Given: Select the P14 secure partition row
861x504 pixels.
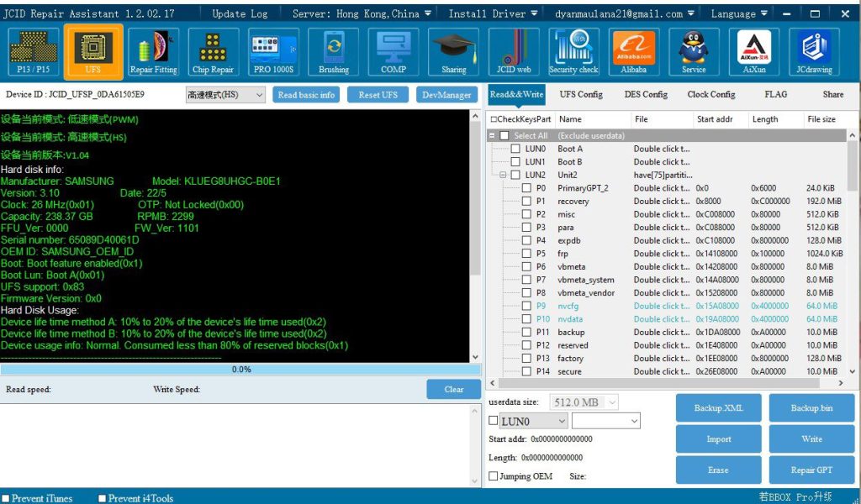Looking at the screenshot, I should tap(667, 371).
